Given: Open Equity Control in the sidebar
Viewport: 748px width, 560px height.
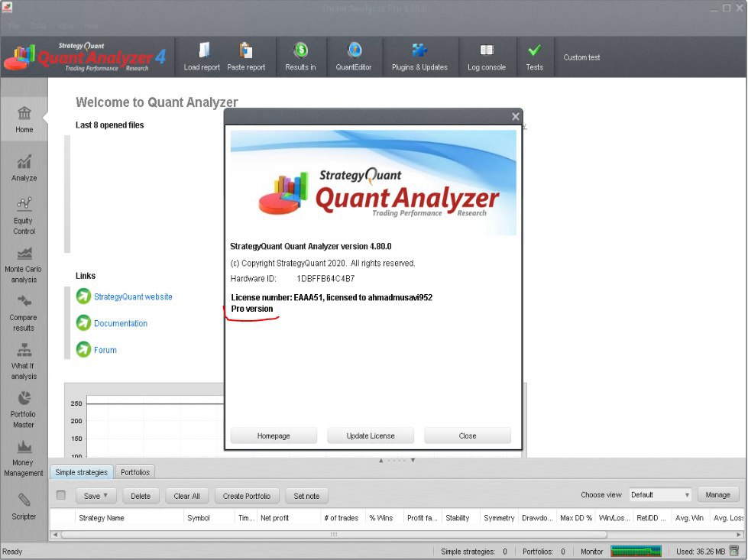Looking at the screenshot, I should (24, 216).
